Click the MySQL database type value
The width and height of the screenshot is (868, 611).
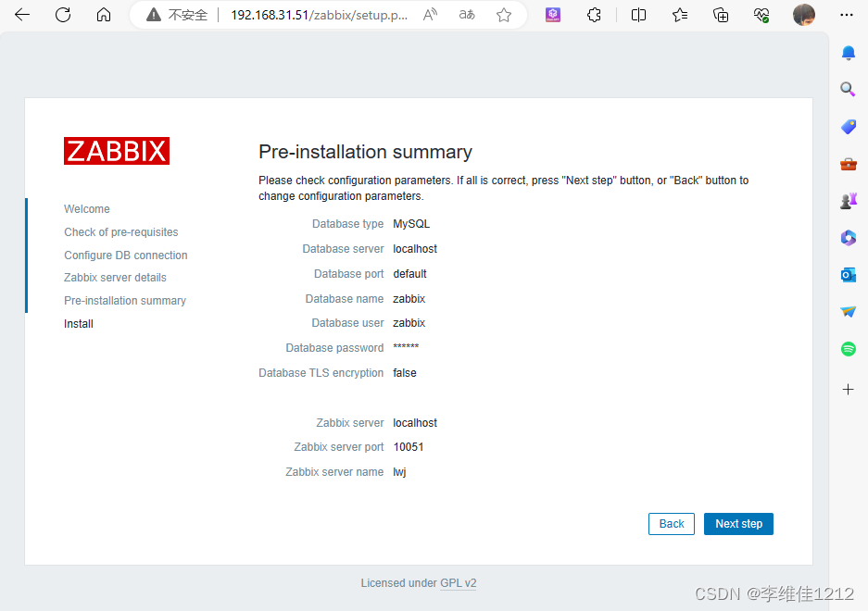tap(411, 224)
